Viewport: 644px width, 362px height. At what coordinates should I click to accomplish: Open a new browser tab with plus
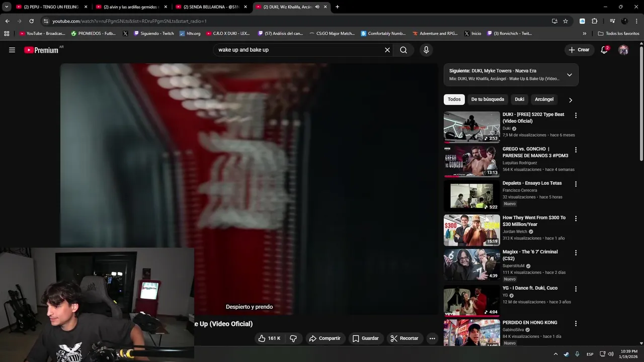[337, 7]
